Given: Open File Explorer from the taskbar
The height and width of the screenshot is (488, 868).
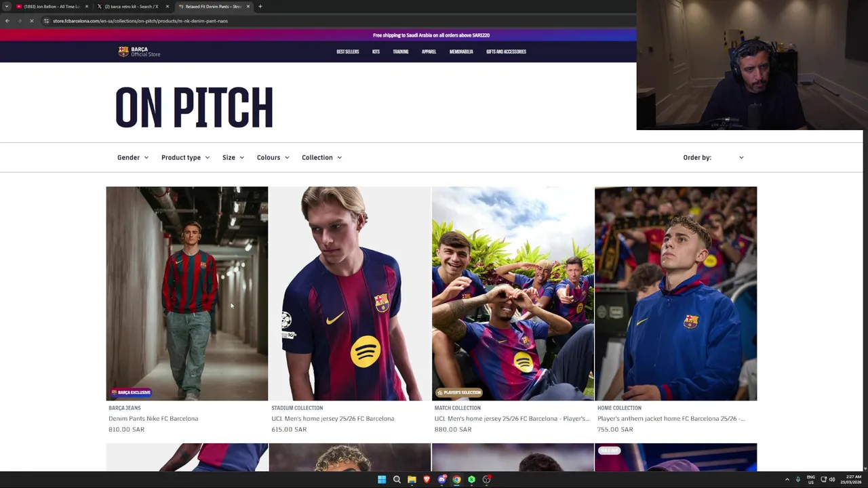Looking at the screenshot, I should [412, 480].
